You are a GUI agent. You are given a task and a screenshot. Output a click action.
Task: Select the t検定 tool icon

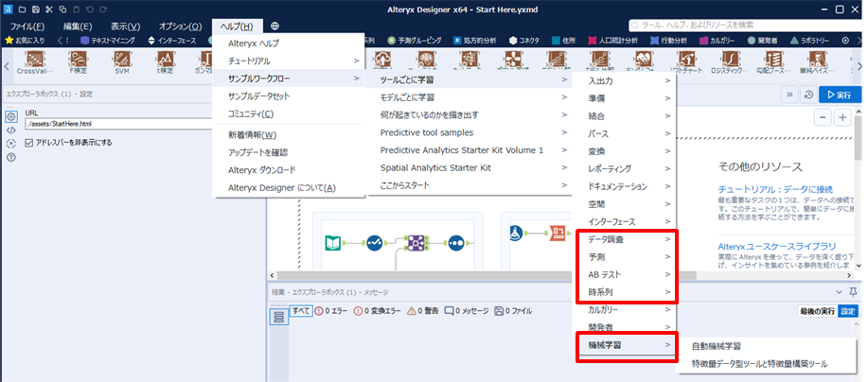pos(165,59)
